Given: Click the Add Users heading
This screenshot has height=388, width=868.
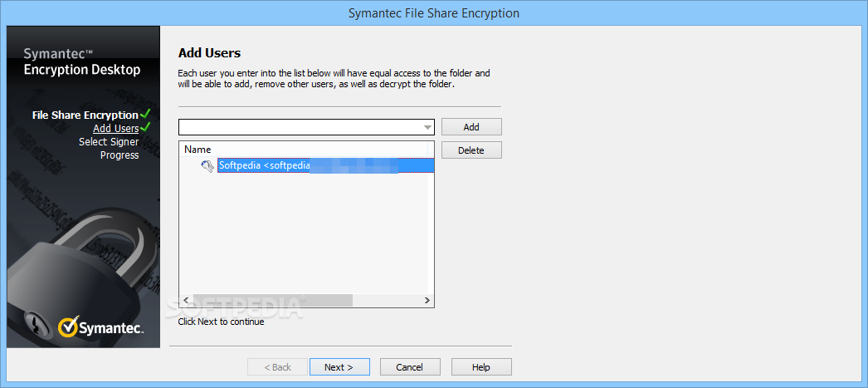Looking at the screenshot, I should (209, 53).
